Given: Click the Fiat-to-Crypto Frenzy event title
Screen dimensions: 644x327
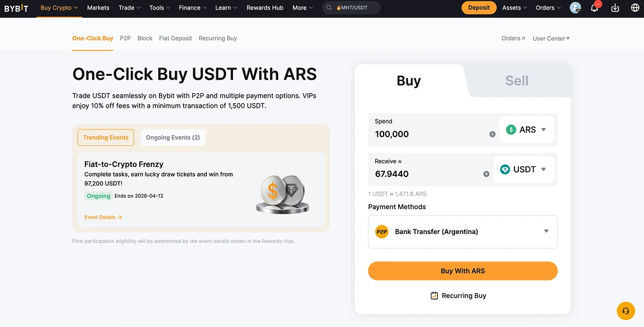Looking at the screenshot, I should pos(124,164).
